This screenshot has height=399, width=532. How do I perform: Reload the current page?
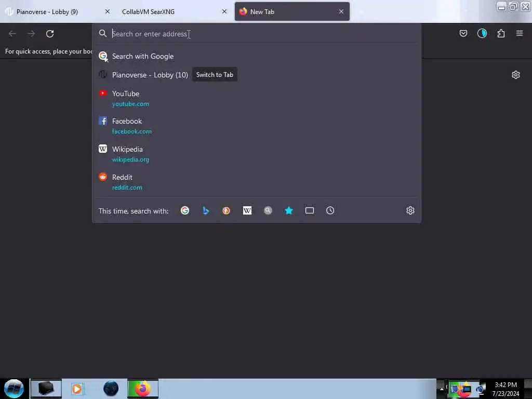coord(50,34)
